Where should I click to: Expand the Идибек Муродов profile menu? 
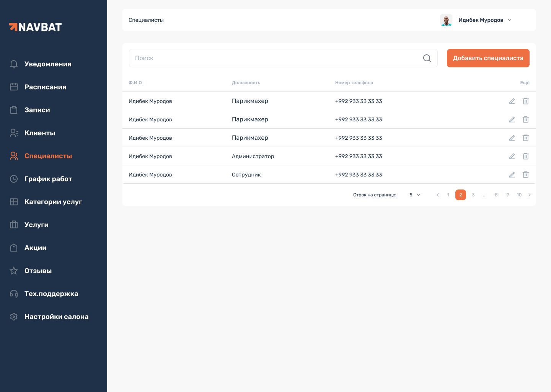(510, 20)
